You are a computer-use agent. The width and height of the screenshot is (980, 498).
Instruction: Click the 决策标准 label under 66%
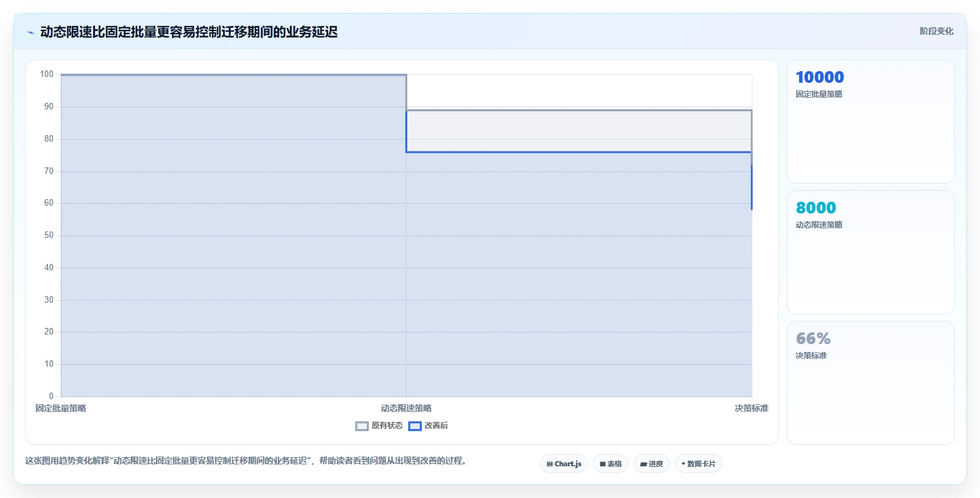[811, 355]
